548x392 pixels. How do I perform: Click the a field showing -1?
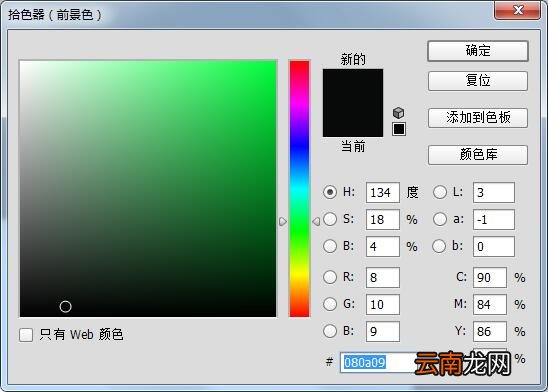coord(494,219)
